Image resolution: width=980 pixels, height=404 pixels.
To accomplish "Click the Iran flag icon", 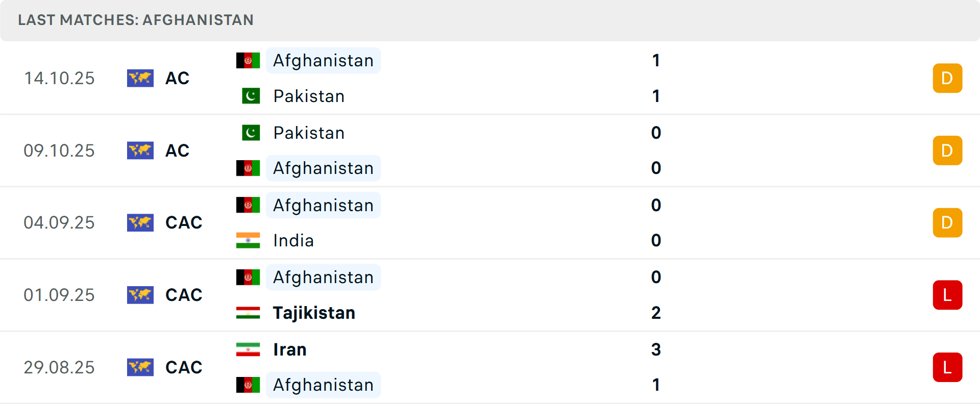I will 248,350.
